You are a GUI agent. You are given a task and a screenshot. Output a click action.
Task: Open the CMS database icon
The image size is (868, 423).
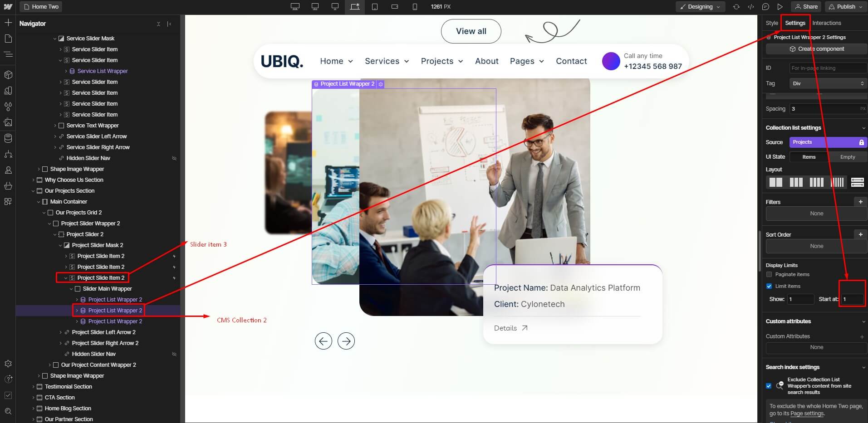[x=8, y=138]
